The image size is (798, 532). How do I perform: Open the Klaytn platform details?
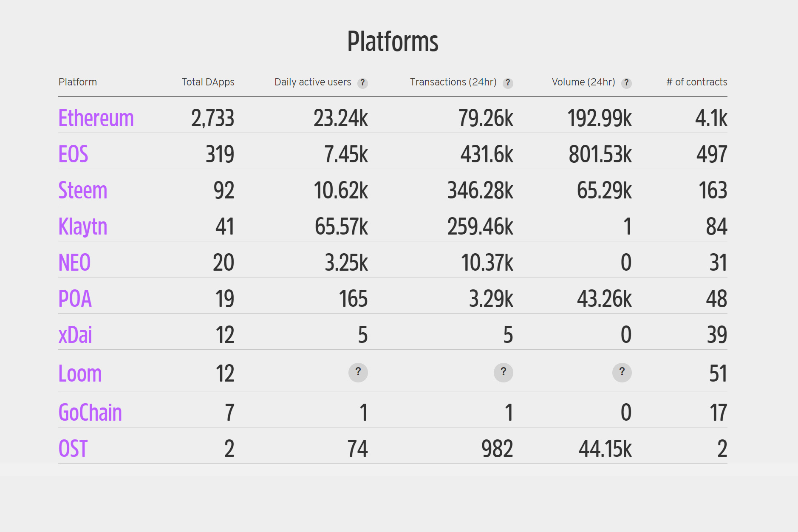click(83, 226)
